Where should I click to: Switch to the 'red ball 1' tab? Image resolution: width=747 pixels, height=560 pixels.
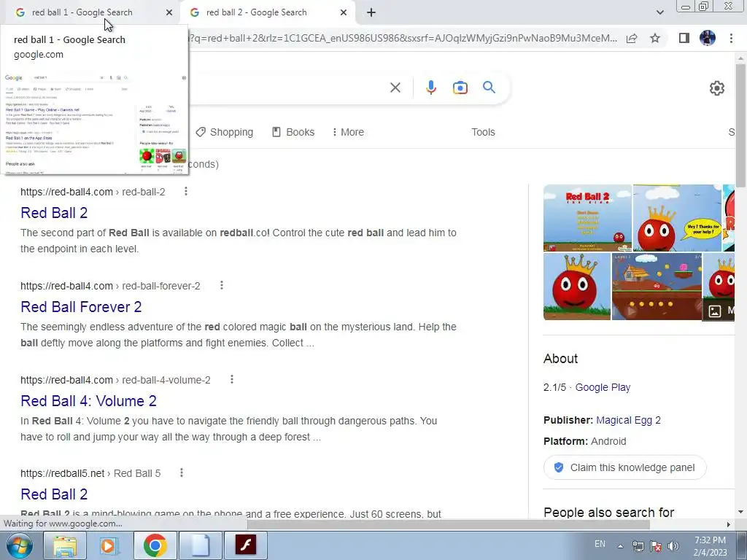pos(90,12)
